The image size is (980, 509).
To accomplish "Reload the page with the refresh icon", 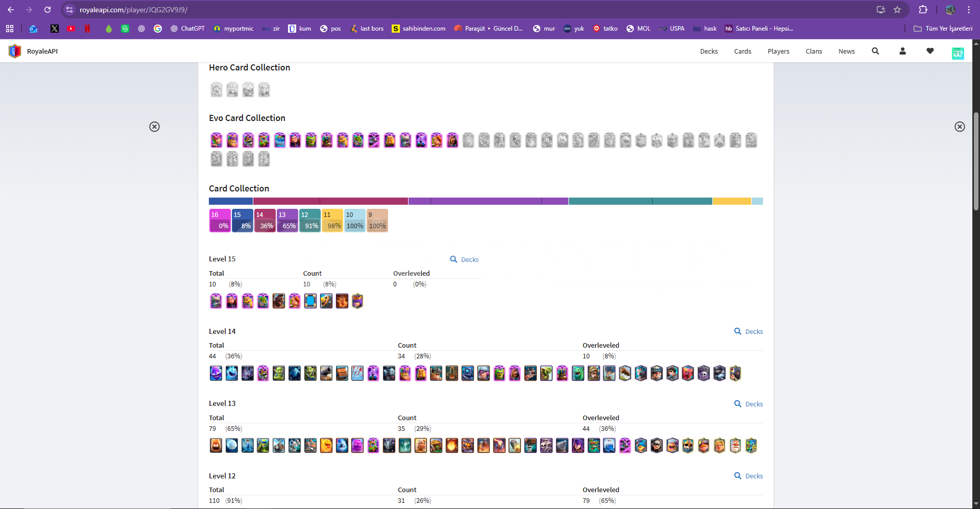I will [x=47, y=10].
